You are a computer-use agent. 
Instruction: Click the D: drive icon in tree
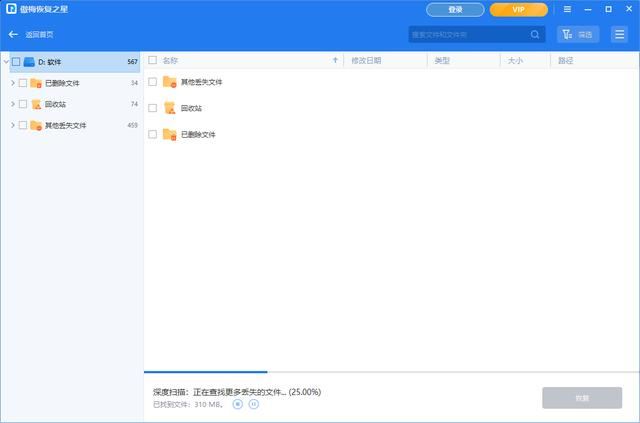(29, 62)
